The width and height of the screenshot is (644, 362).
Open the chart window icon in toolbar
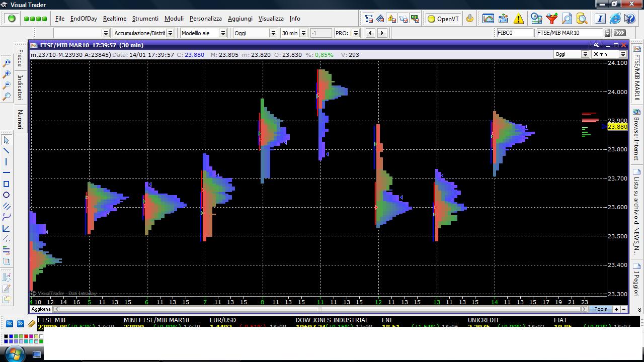[x=488, y=19]
